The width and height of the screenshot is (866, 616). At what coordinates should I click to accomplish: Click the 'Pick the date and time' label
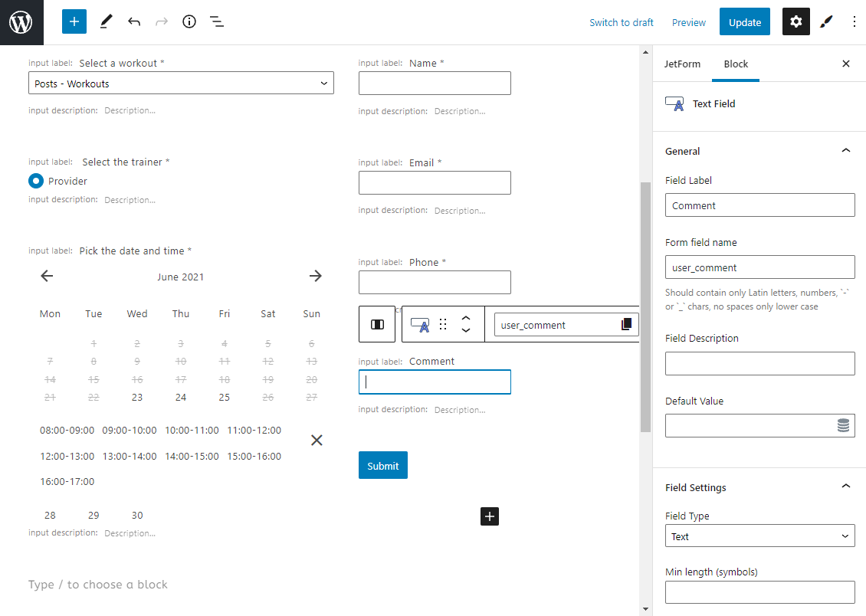[132, 251]
